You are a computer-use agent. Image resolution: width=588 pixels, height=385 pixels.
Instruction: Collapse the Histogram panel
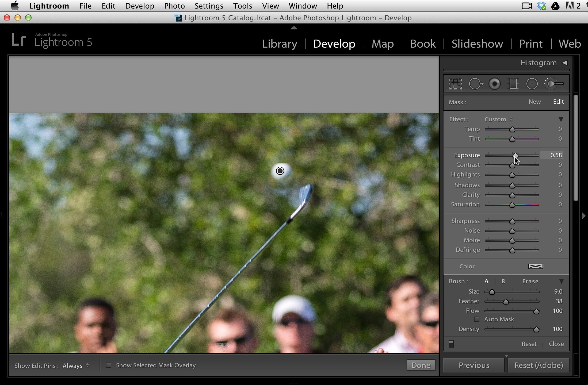(565, 63)
